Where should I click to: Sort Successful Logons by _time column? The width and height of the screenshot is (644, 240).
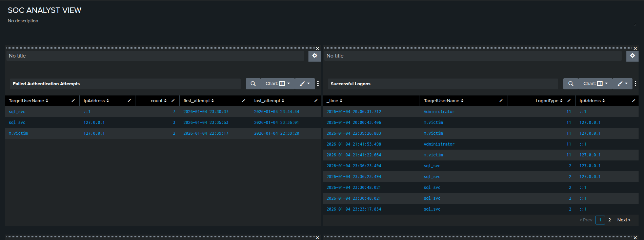[334, 101]
